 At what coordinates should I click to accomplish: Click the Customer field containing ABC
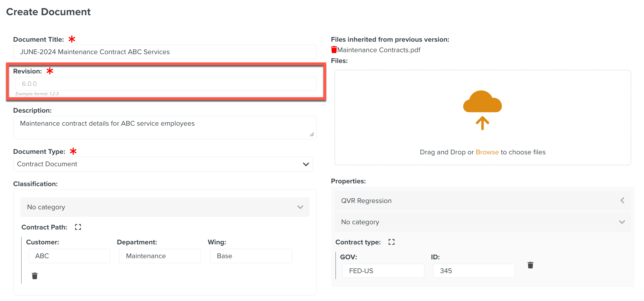(x=69, y=256)
